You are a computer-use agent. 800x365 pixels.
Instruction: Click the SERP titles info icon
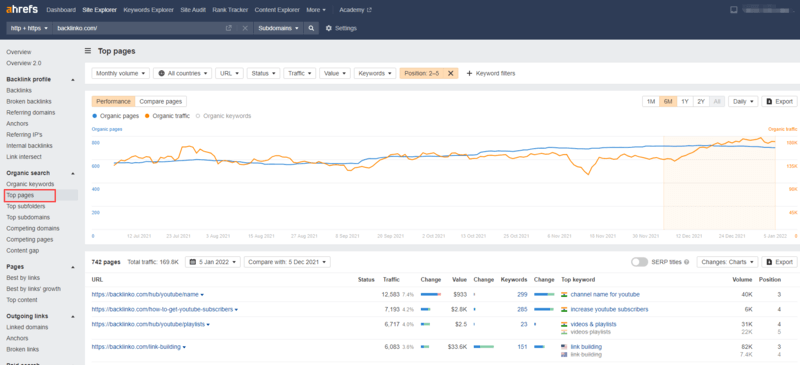click(x=686, y=262)
